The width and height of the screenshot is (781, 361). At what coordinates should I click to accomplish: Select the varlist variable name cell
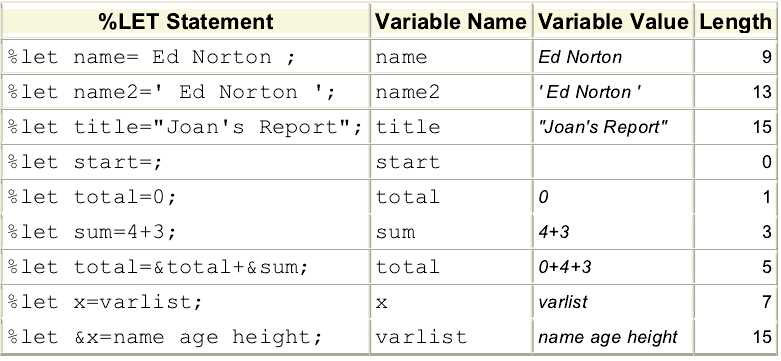(x=451, y=338)
